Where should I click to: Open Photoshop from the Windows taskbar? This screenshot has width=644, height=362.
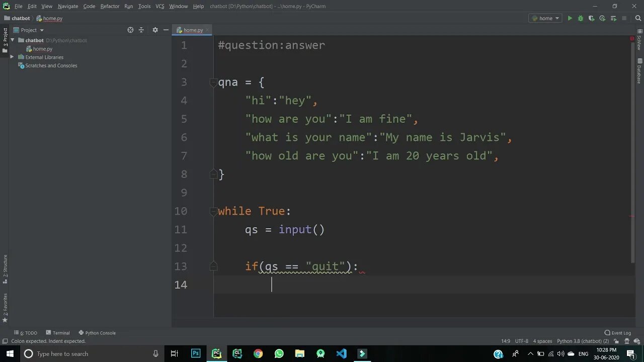pos(196,353)
